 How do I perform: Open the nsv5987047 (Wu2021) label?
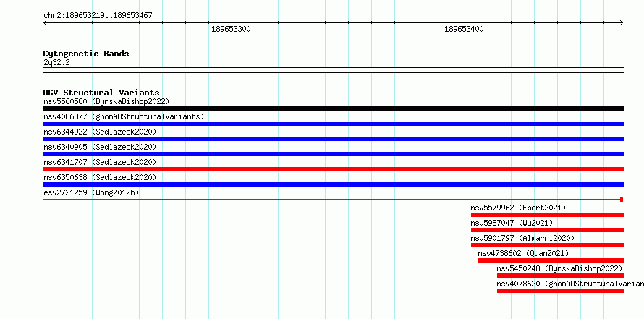pos(512,223)
